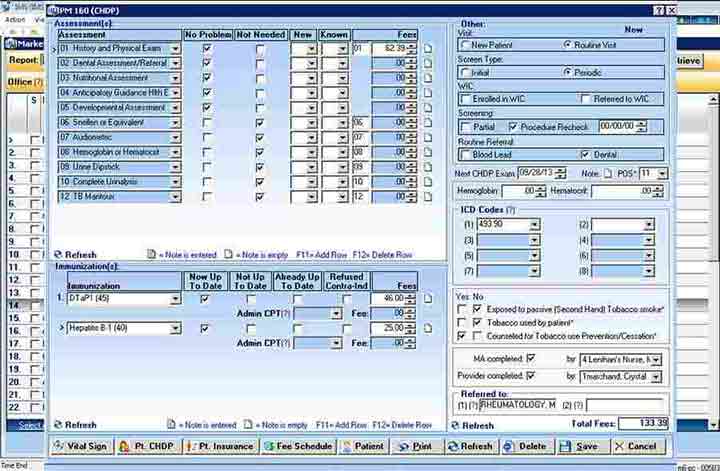
Task: Open the MA completed by dropdown
Action: 656,360
